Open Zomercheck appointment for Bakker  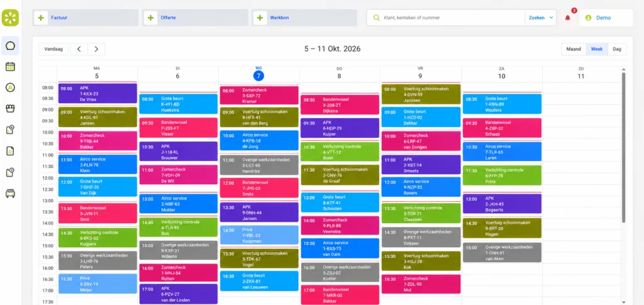(x=97, y=141)
